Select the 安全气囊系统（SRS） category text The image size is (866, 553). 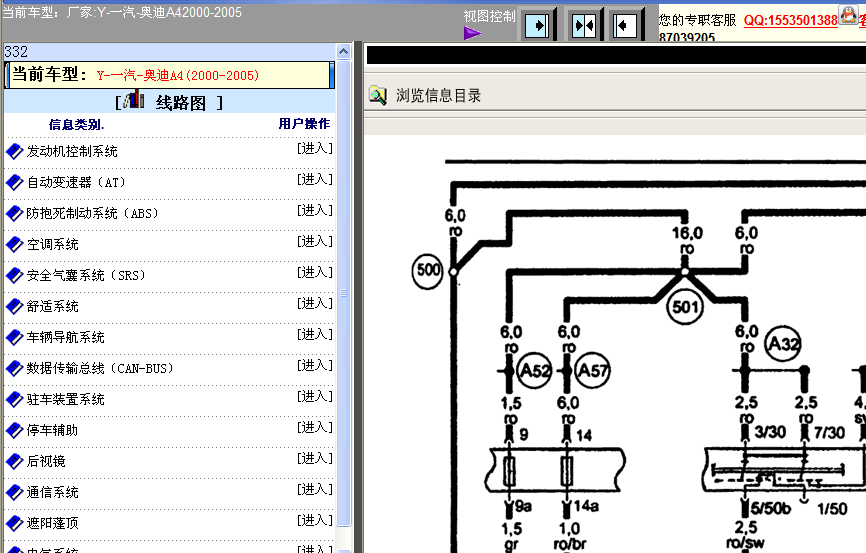86,275
